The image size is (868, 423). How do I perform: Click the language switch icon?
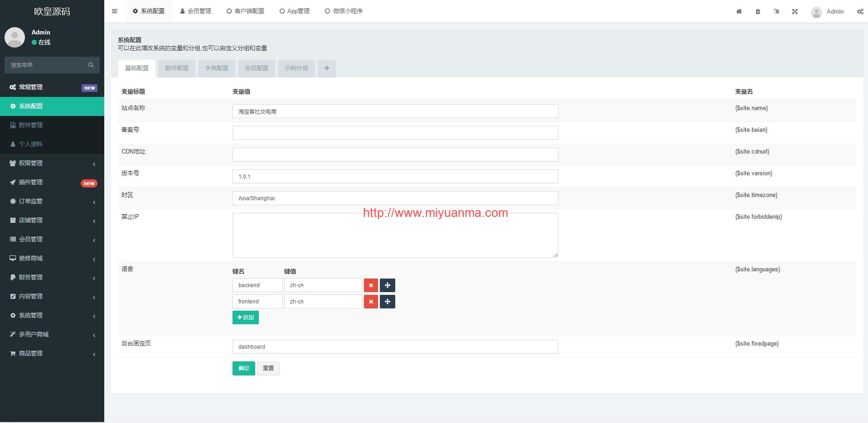pos(776,11)
